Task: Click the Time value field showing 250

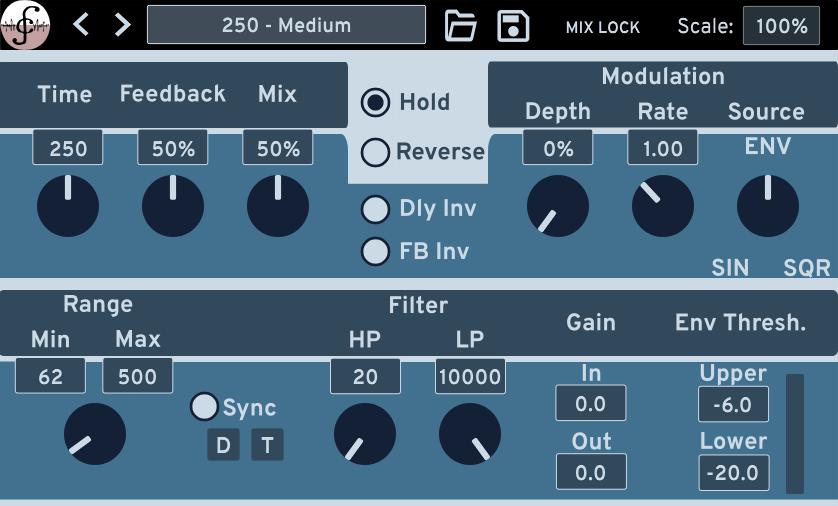Action: 68,149
